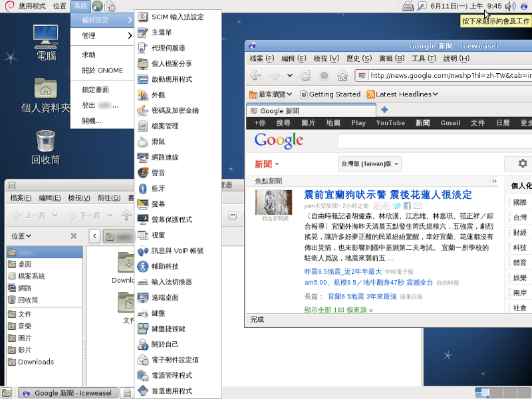This screenshot has width=532, height=399.
Task: Open the 上一頁 history dropdown arrow
Action: [55, 215]
